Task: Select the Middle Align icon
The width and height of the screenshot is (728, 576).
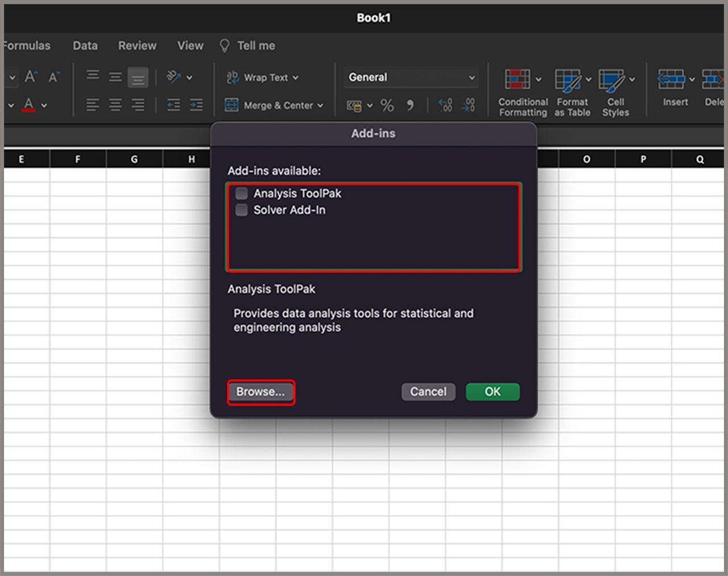Action: click(115, 77)
